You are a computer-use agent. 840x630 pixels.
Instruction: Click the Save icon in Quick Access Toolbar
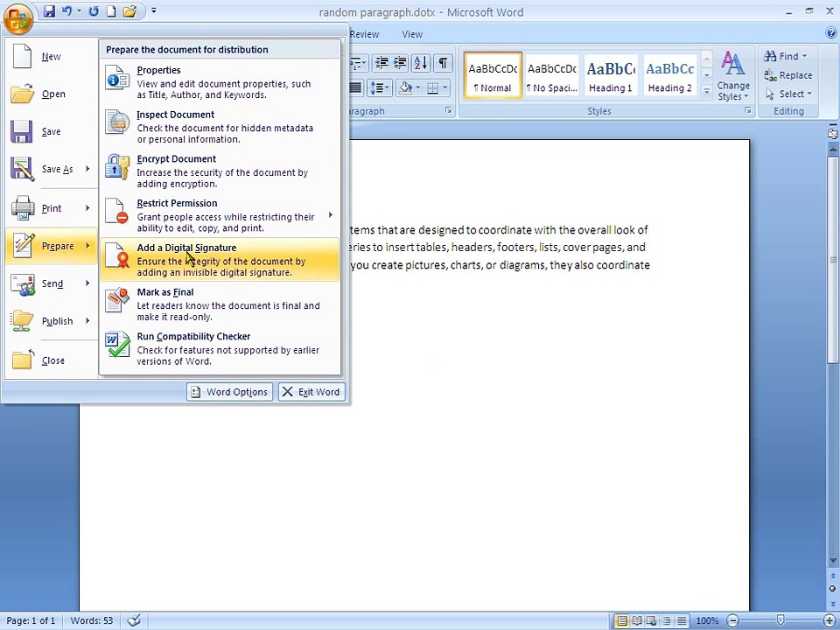49,11
